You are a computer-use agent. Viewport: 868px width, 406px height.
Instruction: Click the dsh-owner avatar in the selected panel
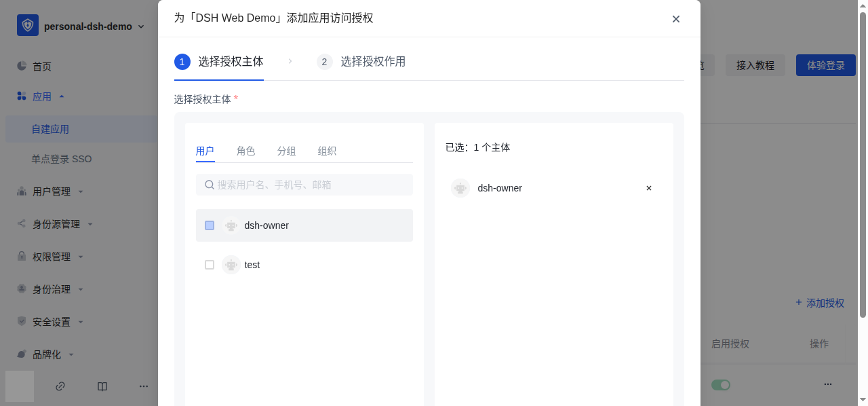(460, 188)
